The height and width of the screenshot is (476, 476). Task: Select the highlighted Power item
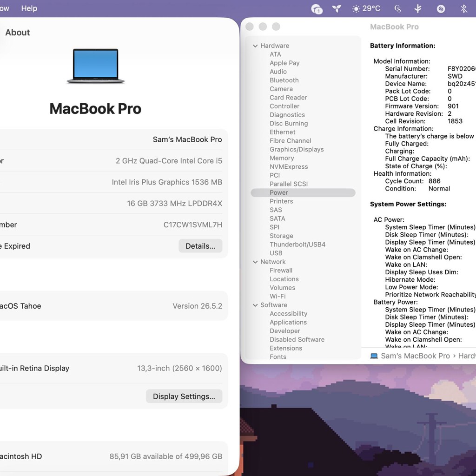click(x=303, y=193)
